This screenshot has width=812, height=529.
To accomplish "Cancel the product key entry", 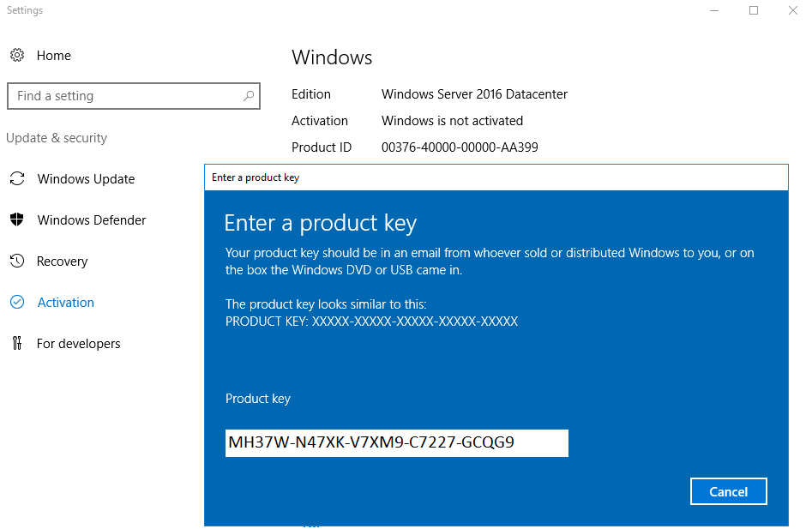I will pos(728,490).
